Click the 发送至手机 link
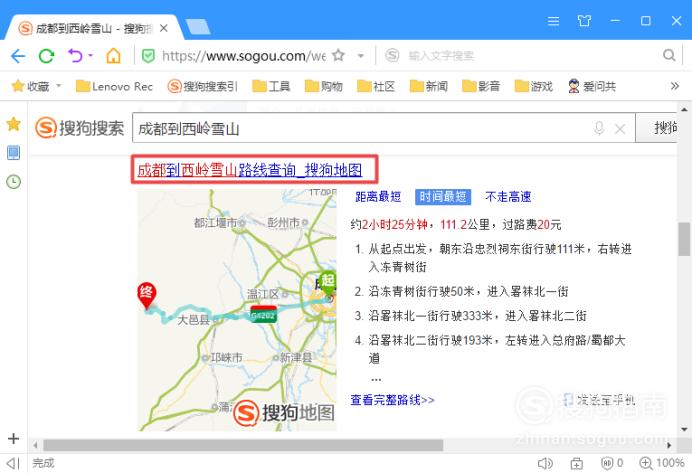 pos(600,400)
